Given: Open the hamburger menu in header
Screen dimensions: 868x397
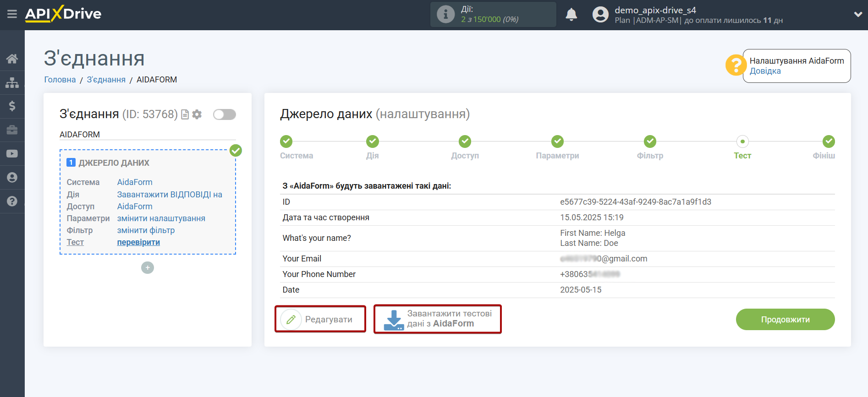Looking at the screenshot, I should click(12, 14).
